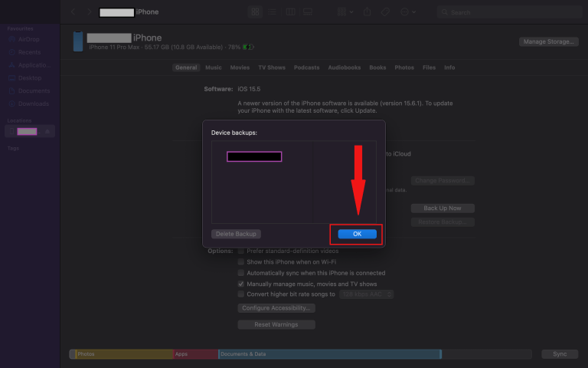Select Documents in the sidebar
588x368 pixels.
coord(29,91)
